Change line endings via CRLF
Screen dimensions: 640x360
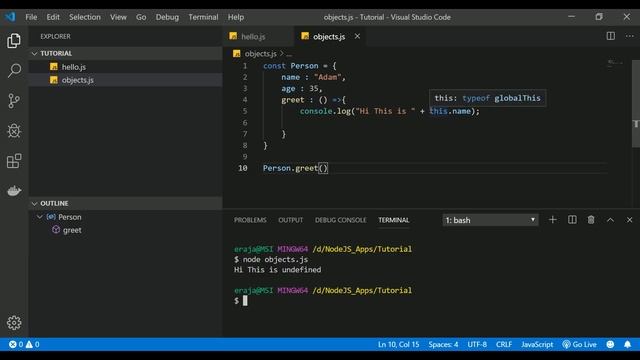tap(504, 344)
